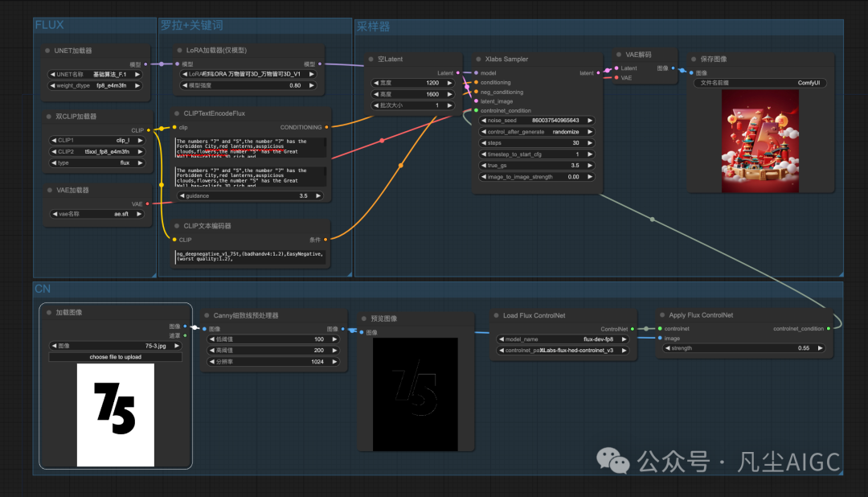Screen dimensions: 868x497
Task: Decrease the true_gs value with left arrow
Action: [x=484, y=166]
